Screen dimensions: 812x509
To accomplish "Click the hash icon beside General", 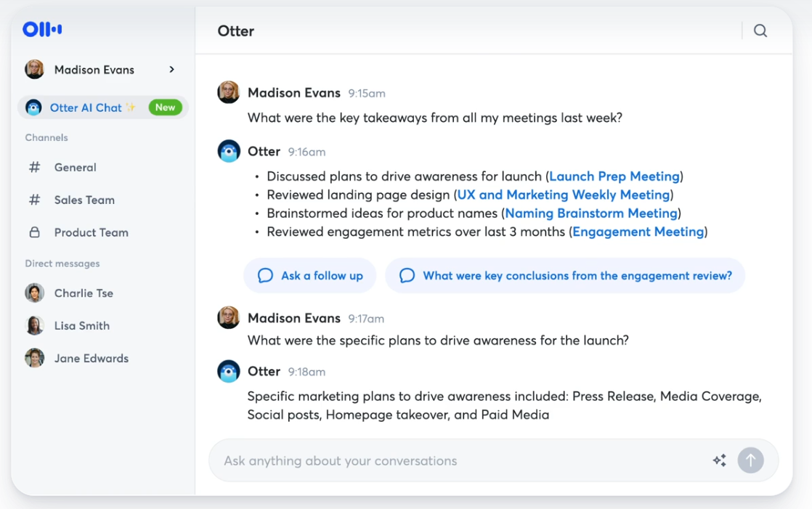I will click(x=35, y=167).
